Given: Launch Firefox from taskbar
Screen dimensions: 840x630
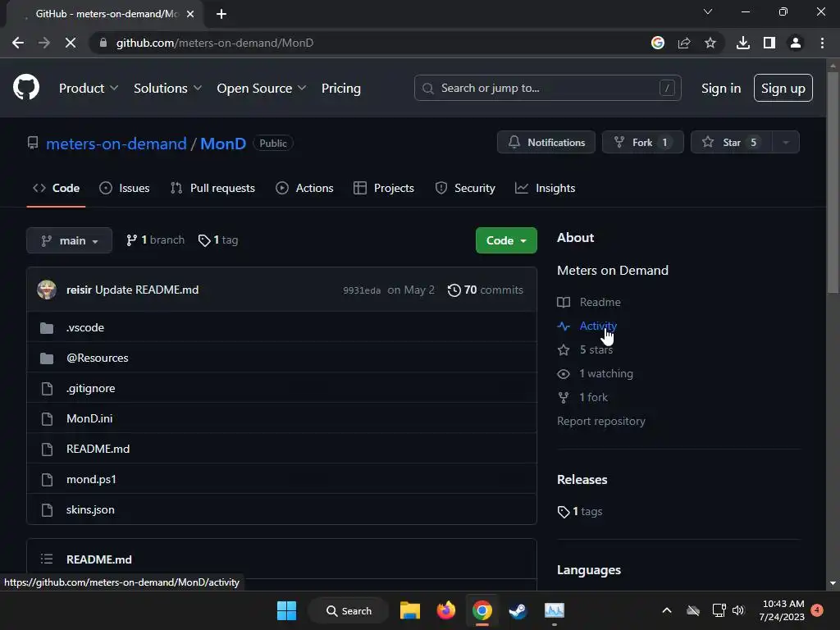Looking at the screenshot, I should coord(445,610).
